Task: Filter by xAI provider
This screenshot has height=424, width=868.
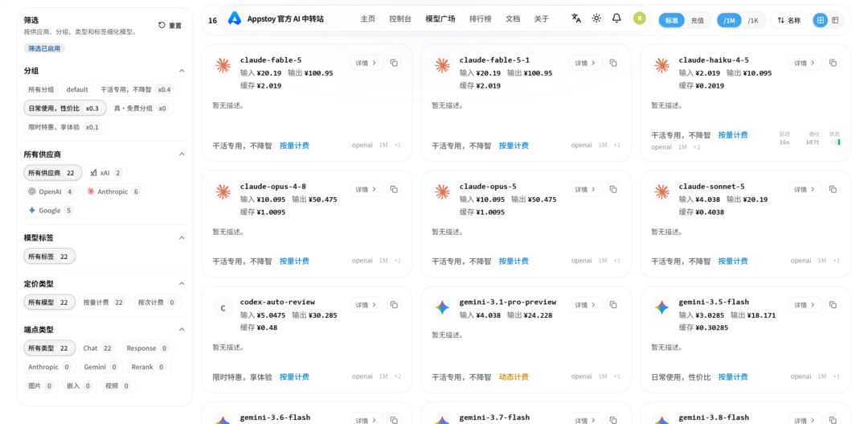Action: tap(106, 173)
